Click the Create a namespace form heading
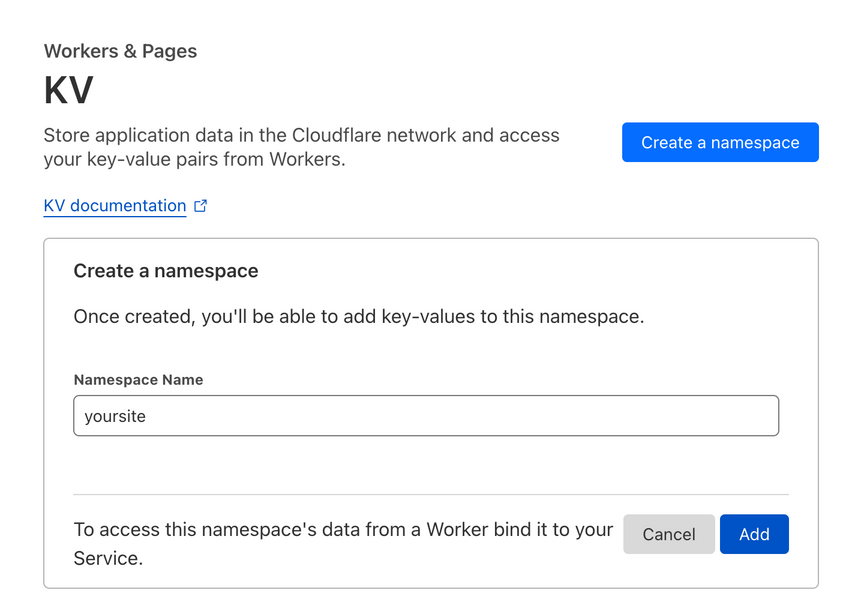 click(166, 271)
